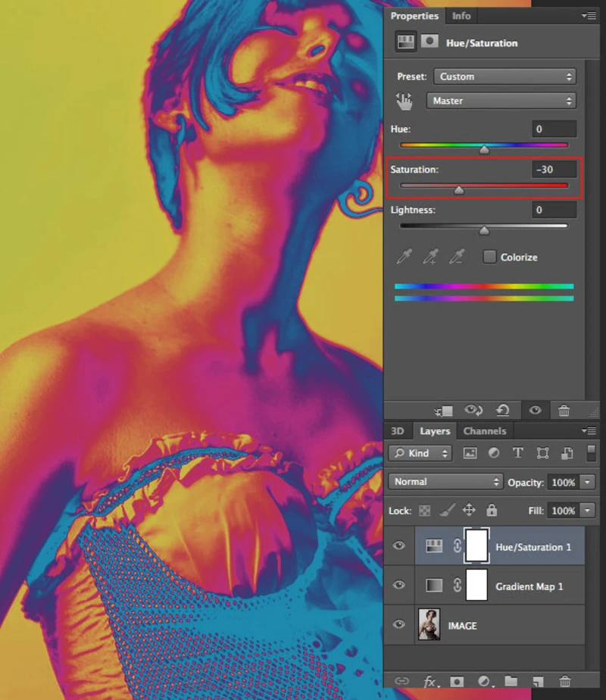Click the link layers icon
606x700 pixels.
(x=401, y=681)
